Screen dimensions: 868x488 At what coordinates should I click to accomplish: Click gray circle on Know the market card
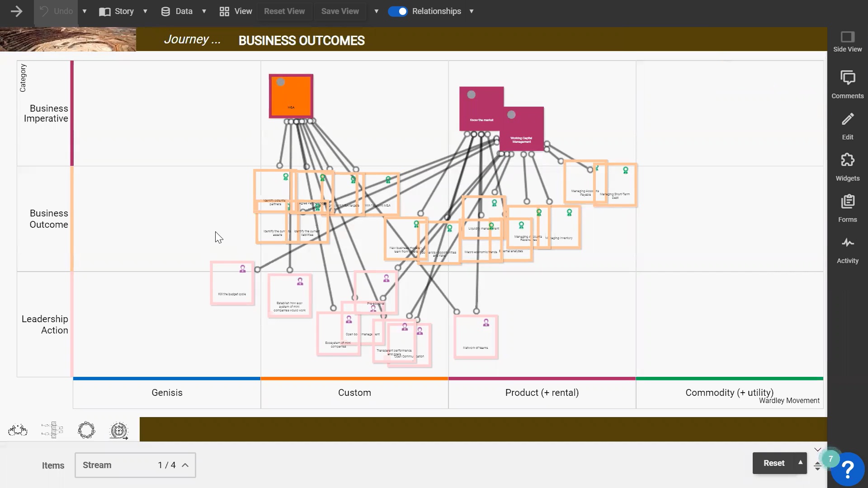click(x=472, y=94)
